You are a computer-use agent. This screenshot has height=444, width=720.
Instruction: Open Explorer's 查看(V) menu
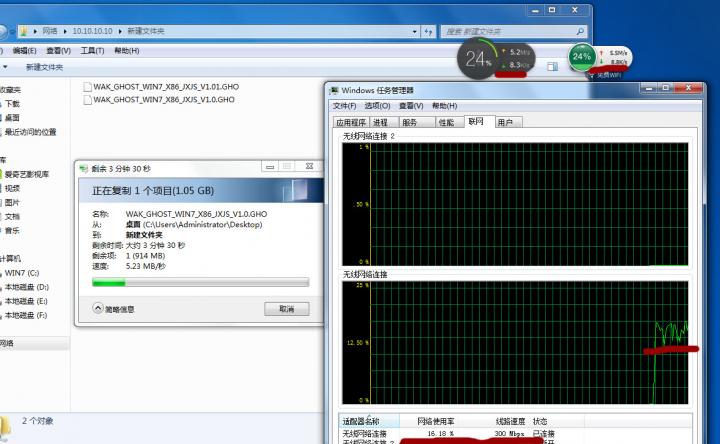point(58,51)
